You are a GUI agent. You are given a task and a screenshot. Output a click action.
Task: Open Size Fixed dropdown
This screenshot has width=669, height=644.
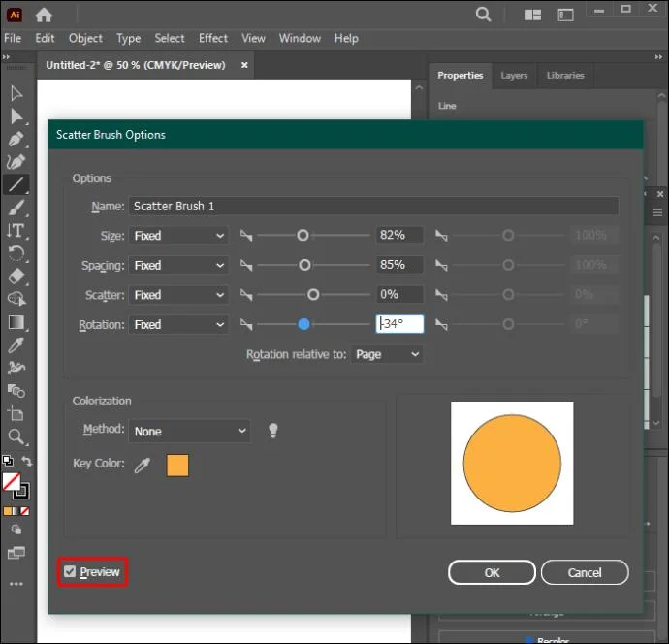pyautogui.click(x=178, y=235)
